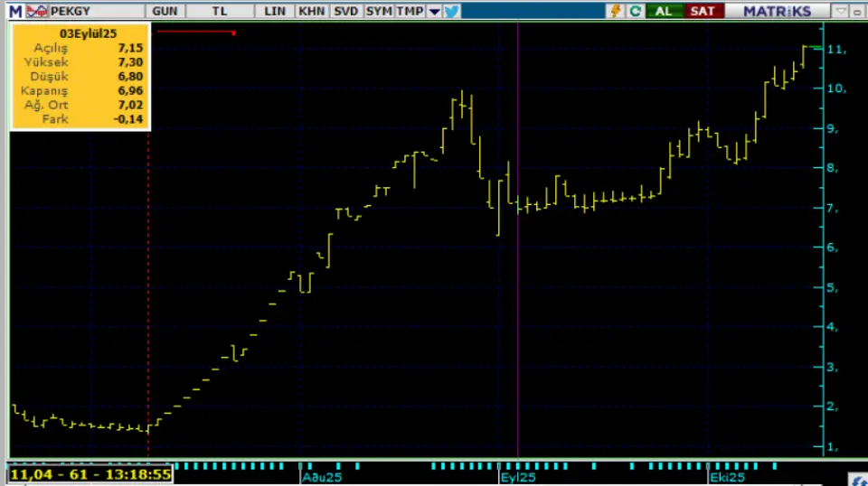Open the TMP template menu
This screenshot has height=486, width=868.
coord(410,11)
